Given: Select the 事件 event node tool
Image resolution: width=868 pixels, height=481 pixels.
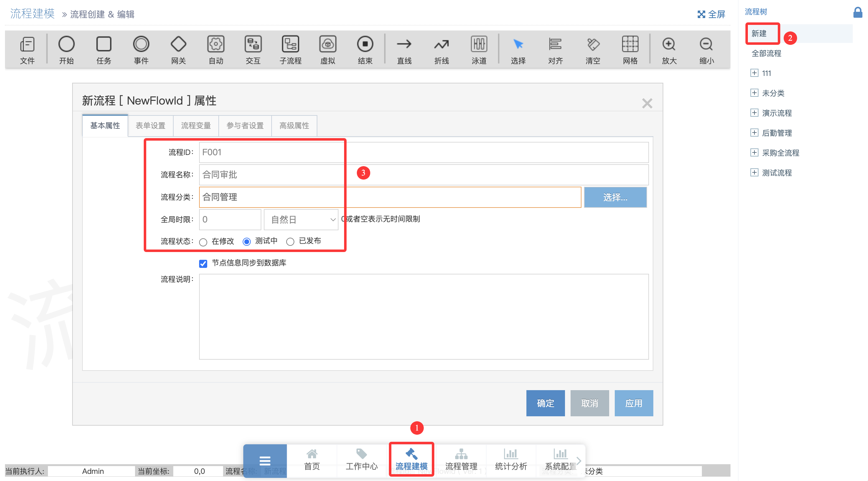Looking at the screenshot, I should pos(141,51).
